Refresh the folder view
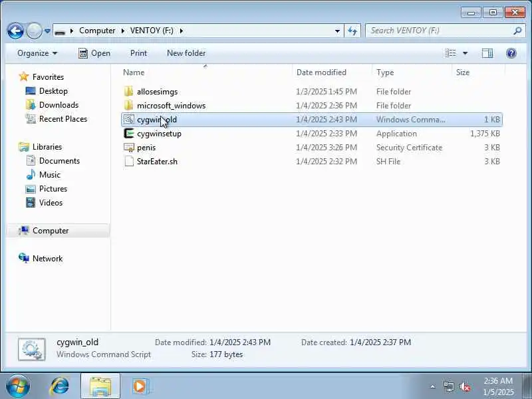532x399 pixels. (352, 31)
